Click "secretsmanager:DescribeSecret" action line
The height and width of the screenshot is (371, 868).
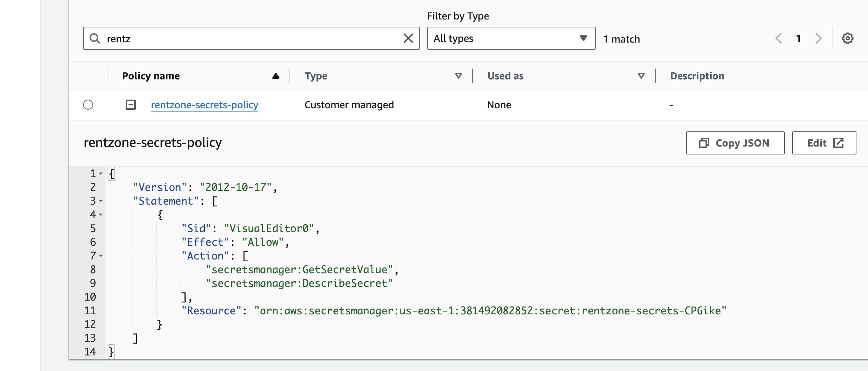point(299,283)
